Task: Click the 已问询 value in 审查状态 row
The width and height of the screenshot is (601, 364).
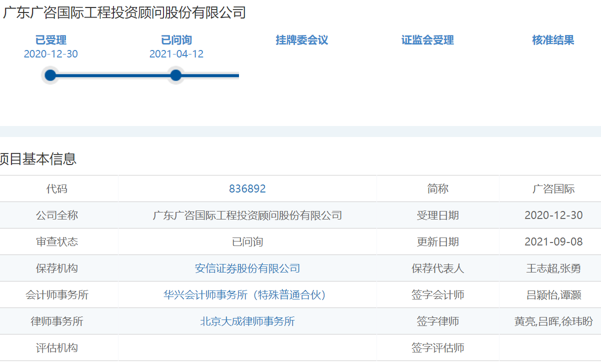Action: 247,242
